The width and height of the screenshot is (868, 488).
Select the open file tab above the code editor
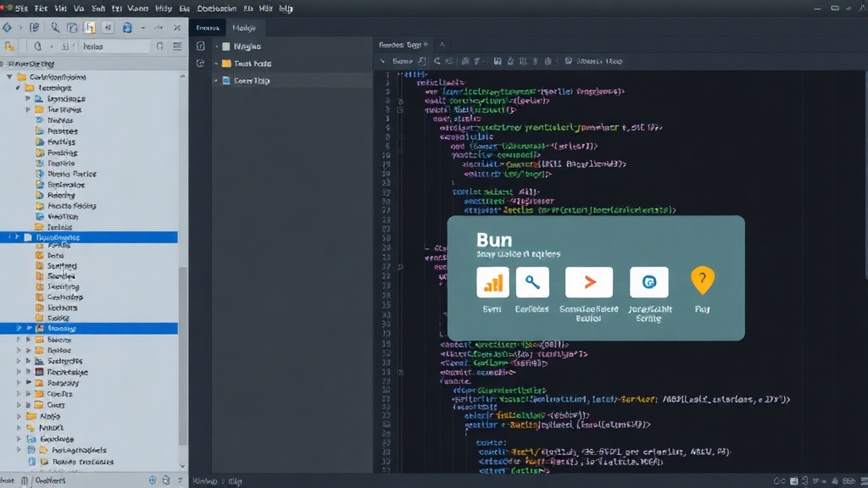click(404, 45)
